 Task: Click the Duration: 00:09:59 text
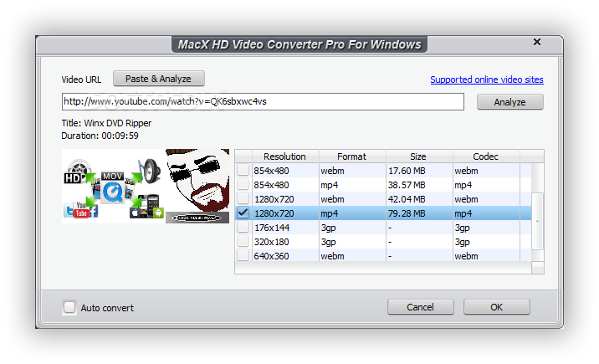(100, 136)
